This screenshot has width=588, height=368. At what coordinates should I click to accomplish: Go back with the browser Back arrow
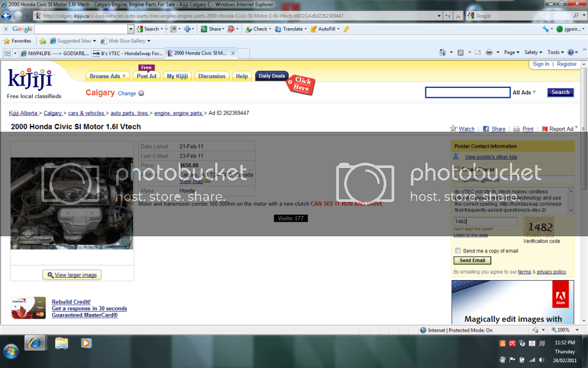[6, 16]
